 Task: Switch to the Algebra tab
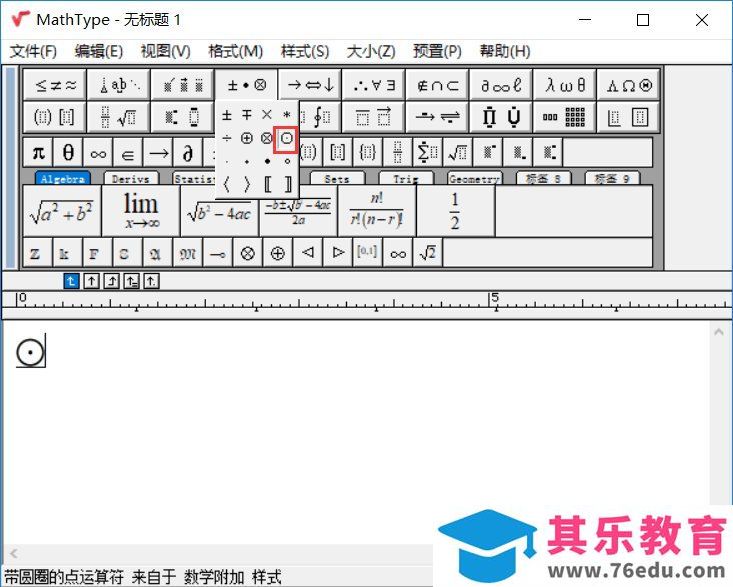pos(63,179)
